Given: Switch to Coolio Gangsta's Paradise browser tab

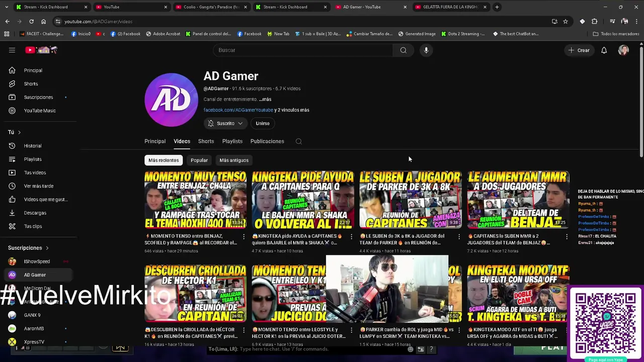Looking at the screenshot, I should pos(211,7).
